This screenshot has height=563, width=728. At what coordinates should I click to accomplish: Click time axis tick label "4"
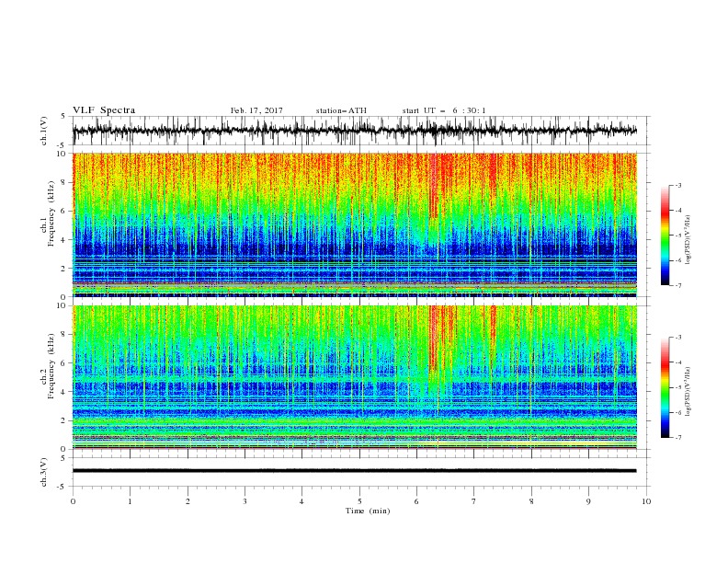click(301, 501)
